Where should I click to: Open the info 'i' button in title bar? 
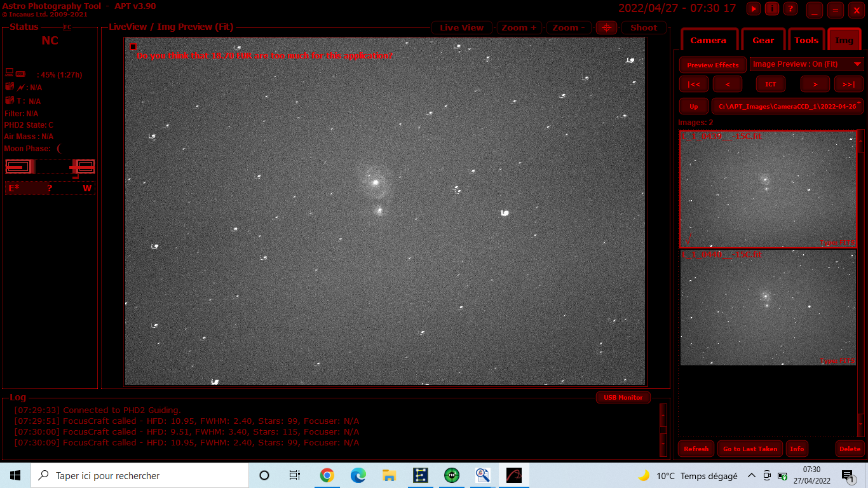[772, 9]
